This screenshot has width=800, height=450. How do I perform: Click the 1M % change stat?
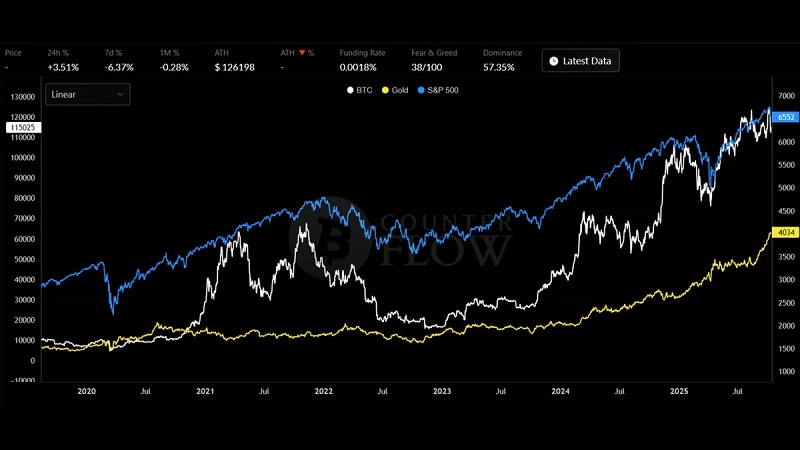[x=175, y=67]
